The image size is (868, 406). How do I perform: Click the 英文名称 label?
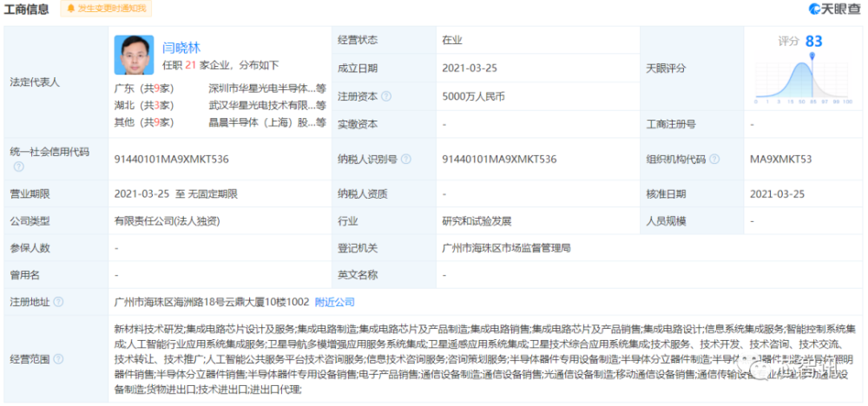[358, 275]
